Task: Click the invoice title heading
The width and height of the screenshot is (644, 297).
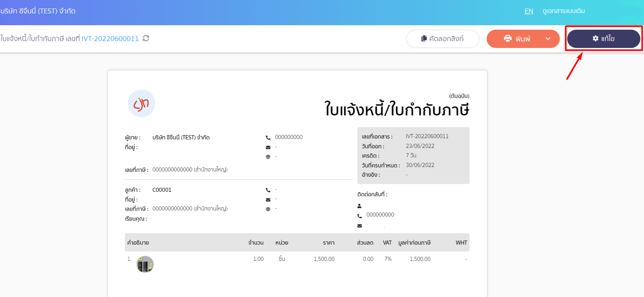Action: (397, 109)
